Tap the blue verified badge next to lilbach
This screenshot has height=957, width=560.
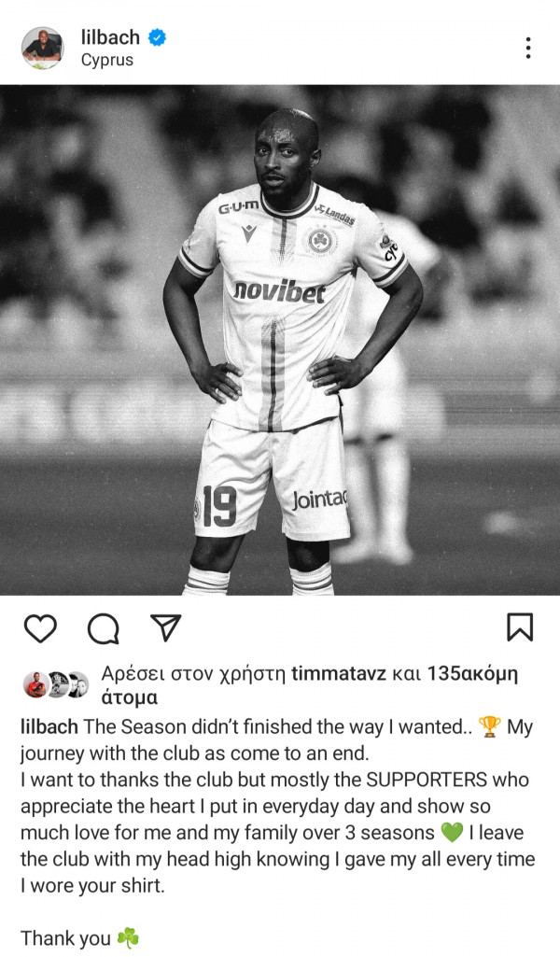tap(158, 37)
